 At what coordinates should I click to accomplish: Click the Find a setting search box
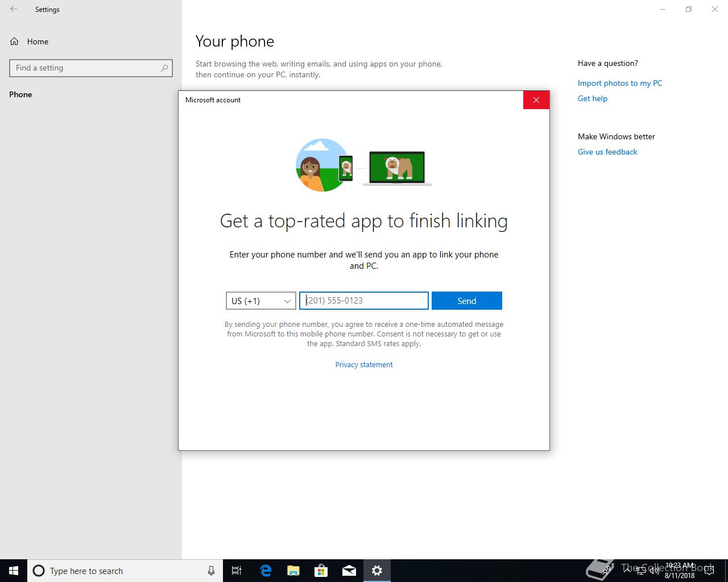(x=91, y=68)
